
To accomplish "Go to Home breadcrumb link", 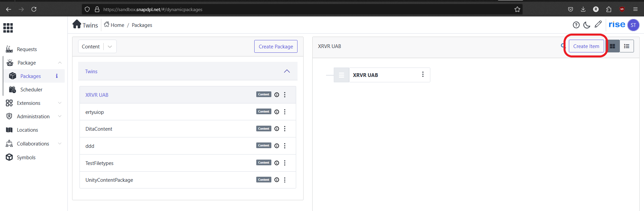I will (x=114, y=25).
